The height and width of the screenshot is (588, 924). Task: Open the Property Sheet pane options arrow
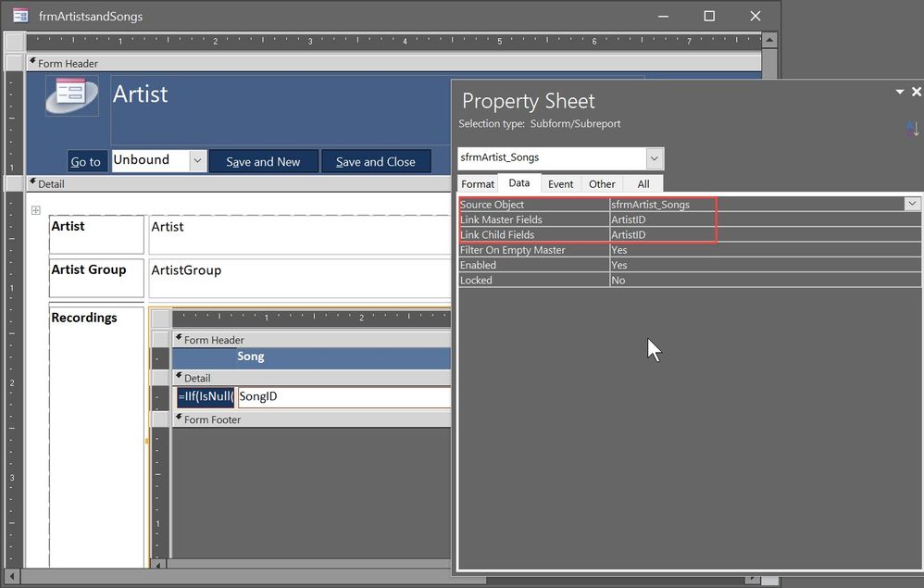(x=900, y=92)
